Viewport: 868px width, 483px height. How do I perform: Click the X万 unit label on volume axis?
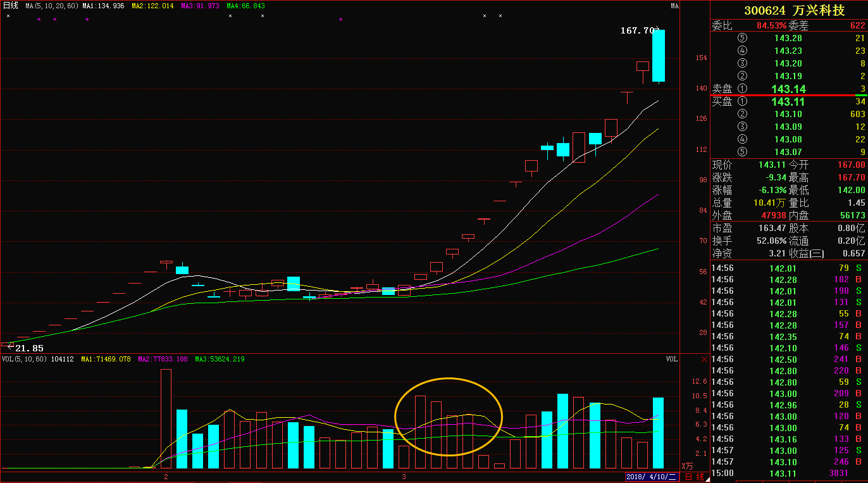687,466
